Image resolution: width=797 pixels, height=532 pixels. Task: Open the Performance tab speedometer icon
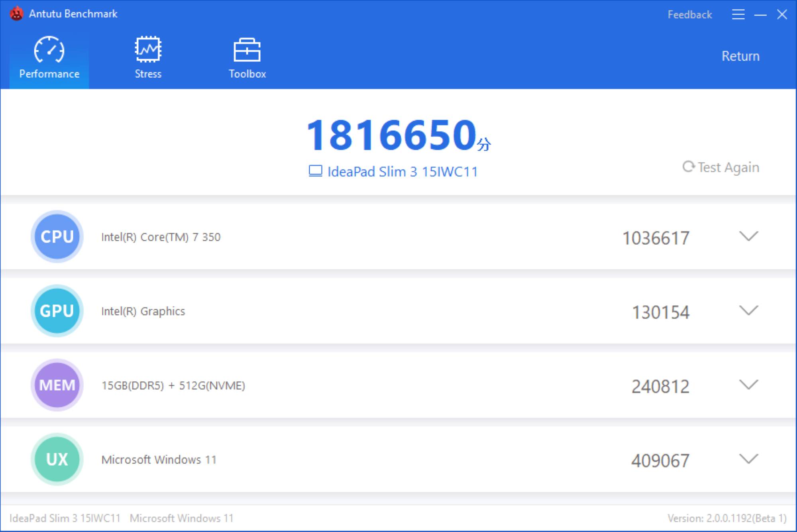click(x=49, y=50)
